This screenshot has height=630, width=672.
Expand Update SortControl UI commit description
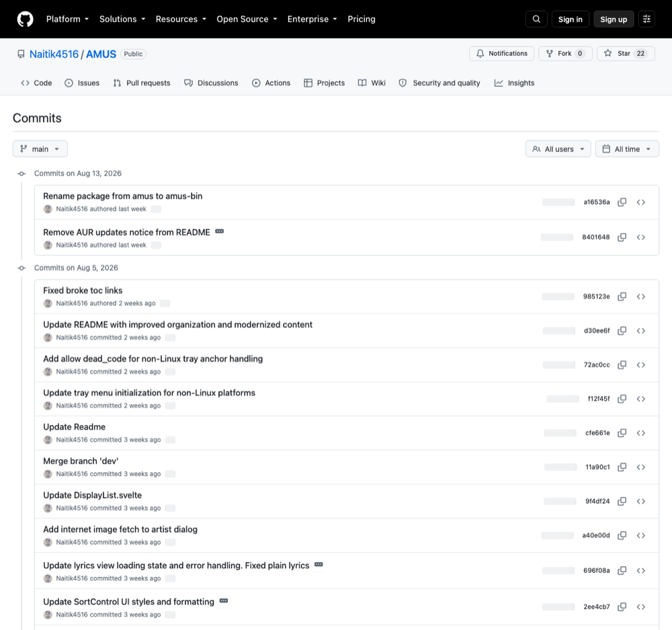[x=223, y=601]
